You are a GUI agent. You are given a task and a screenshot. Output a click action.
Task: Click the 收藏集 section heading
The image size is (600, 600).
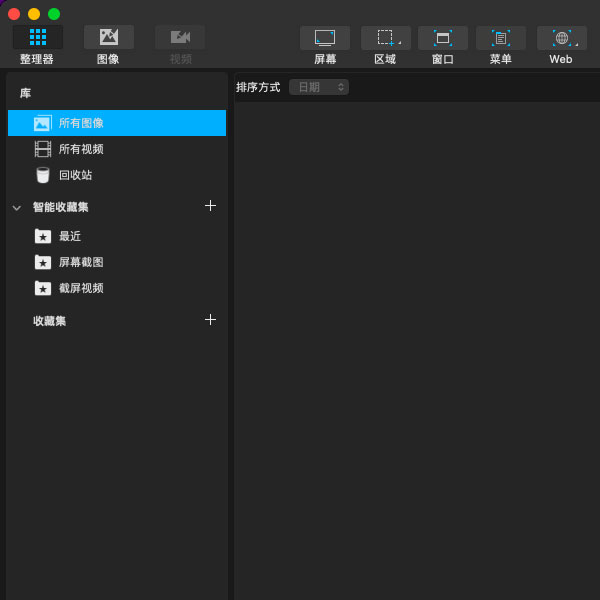[x=49, y=321]
